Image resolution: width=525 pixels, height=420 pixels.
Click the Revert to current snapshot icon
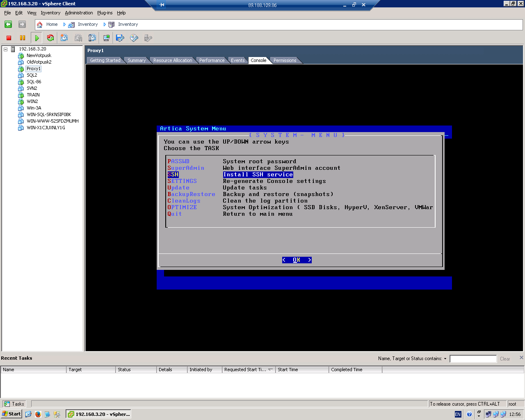78,38
